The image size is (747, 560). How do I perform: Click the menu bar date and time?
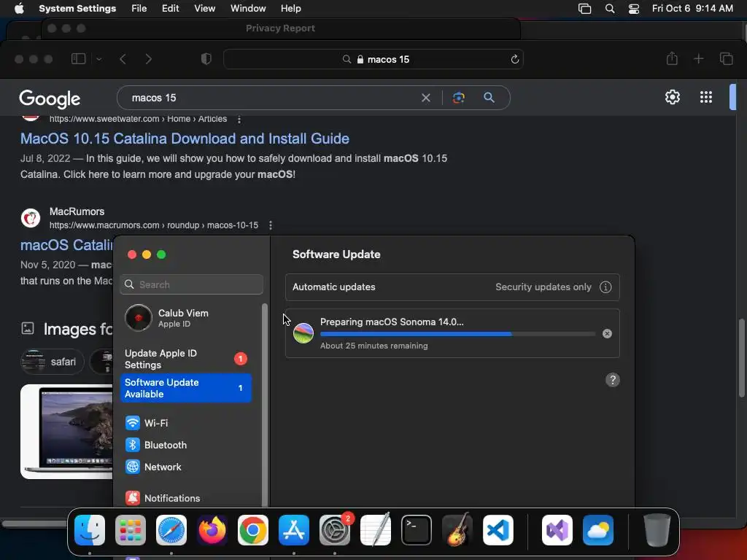click(x=692, y=9)
